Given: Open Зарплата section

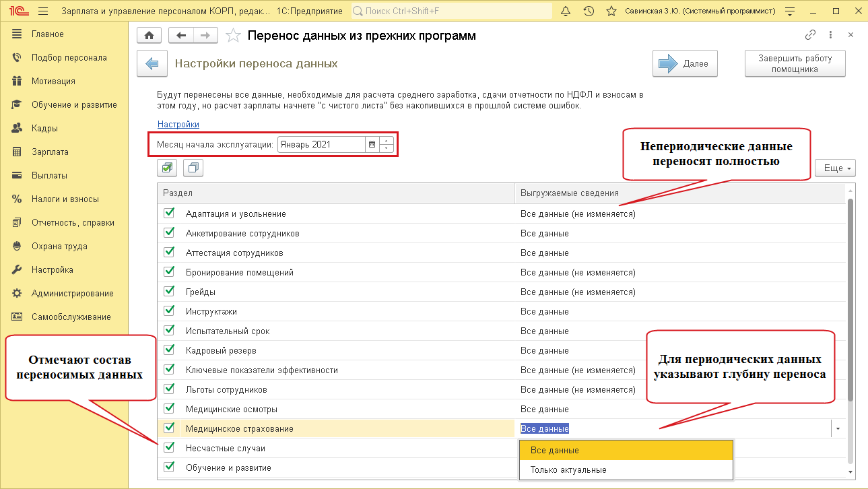Looking at the screenshot, I should click(50, 152).
